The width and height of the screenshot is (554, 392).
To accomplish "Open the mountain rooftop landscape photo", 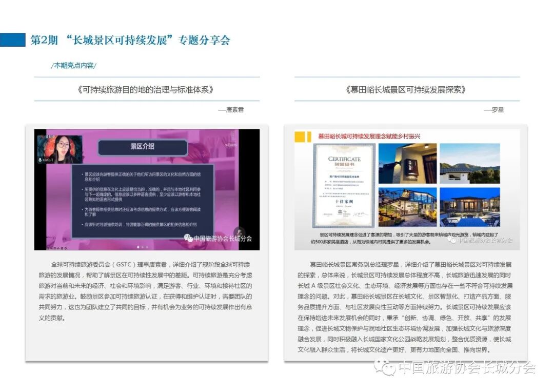I will click(x=470, y=163).
